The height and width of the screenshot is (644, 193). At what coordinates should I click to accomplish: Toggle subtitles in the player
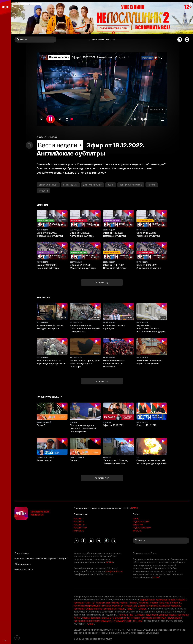pyautogui.click(x=162, y=119)
